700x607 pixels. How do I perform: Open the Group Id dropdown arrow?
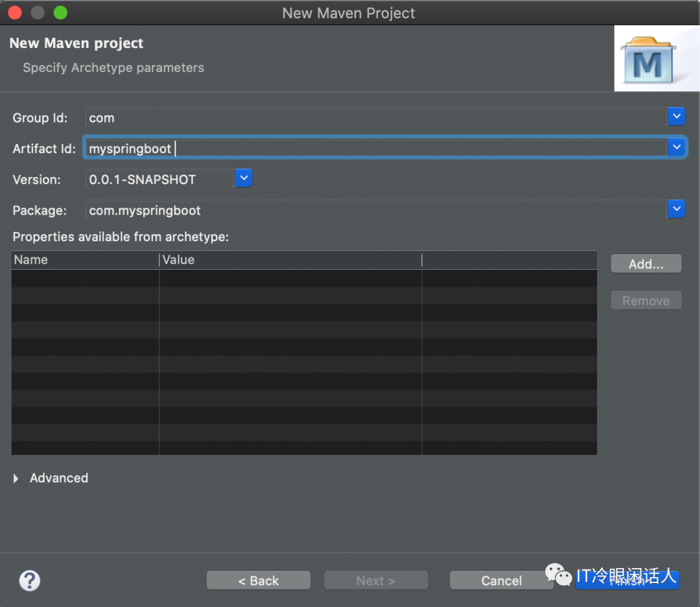click(x=676, y=117)
